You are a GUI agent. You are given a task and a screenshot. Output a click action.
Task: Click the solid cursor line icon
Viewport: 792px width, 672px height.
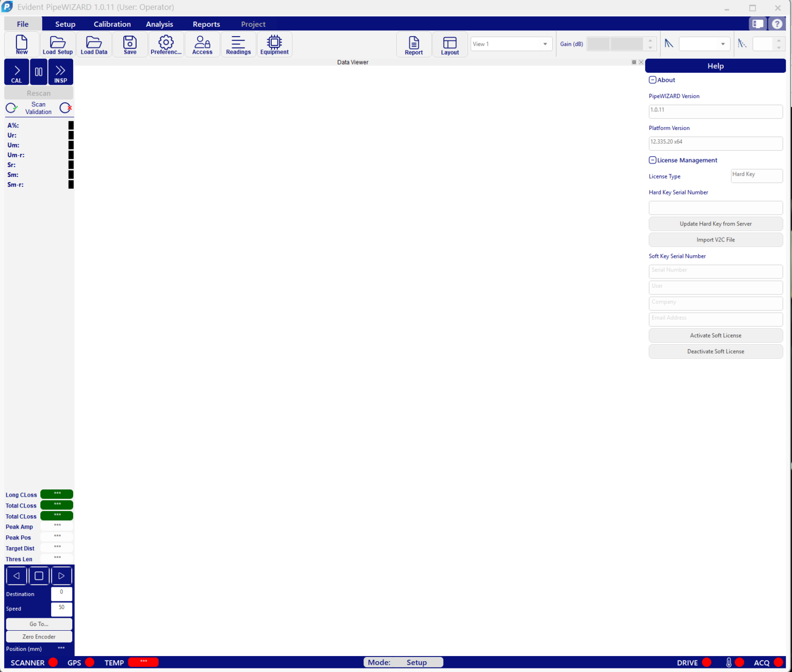pos(669,44)
